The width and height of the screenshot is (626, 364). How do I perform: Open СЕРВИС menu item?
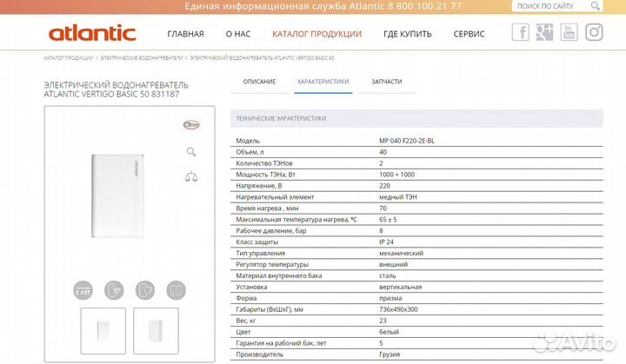[x=469, y=34]
